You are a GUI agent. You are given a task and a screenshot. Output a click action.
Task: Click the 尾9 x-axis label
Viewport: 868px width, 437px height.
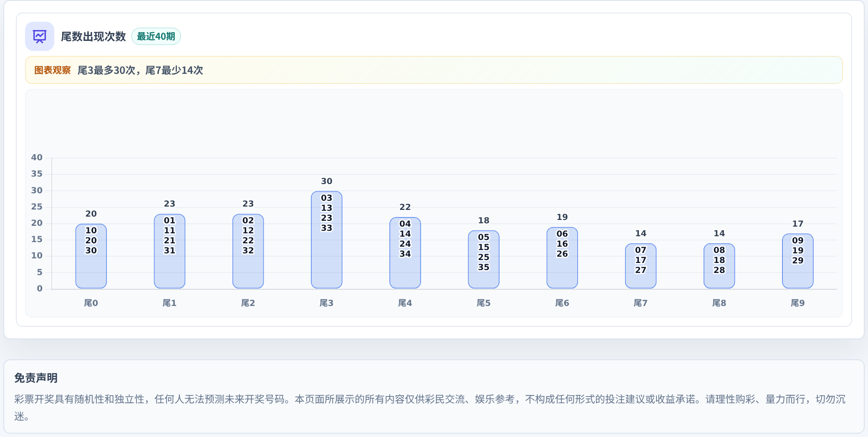click(797, 303)
